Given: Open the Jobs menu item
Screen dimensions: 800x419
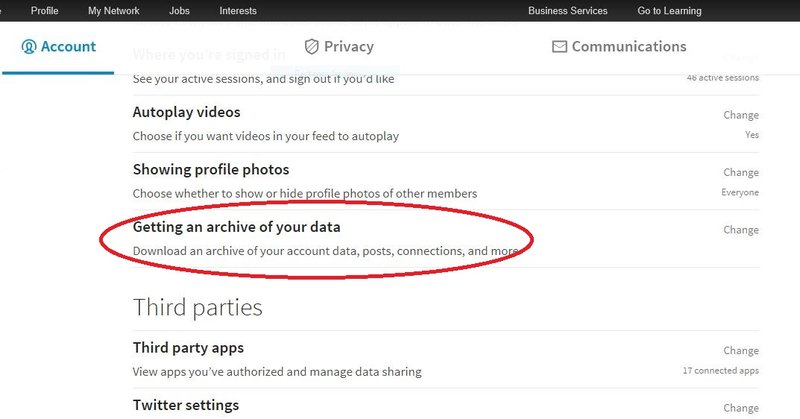Looking at the screenshot, I should click(179, 11).
